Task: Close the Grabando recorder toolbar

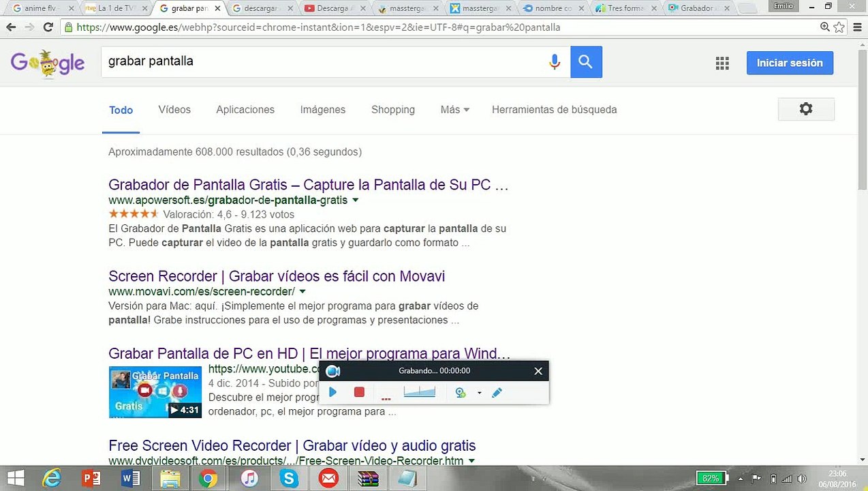Action: (x=538, y=371)
